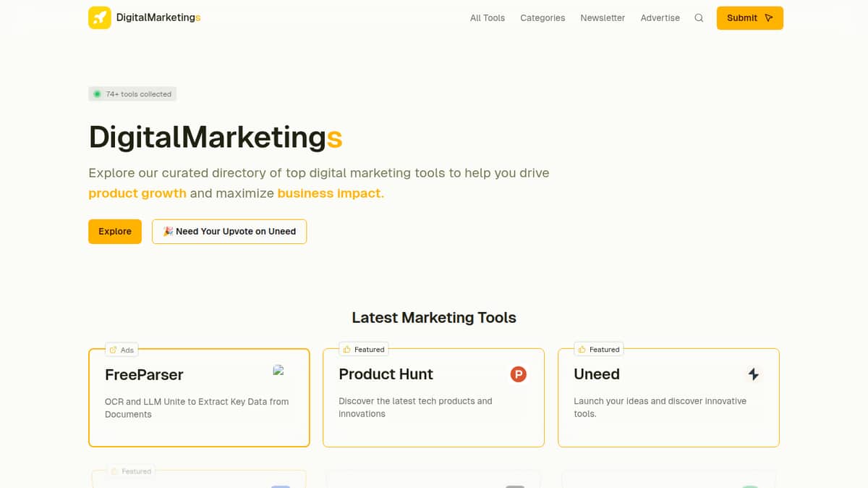Go to the Newsletter page
The height and width of the screenshot is (488, 868).
point(603,18)
